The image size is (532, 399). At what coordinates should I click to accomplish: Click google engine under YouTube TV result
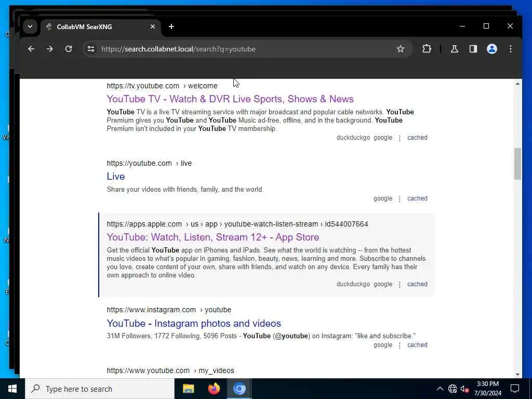click(x=383, y=137)
